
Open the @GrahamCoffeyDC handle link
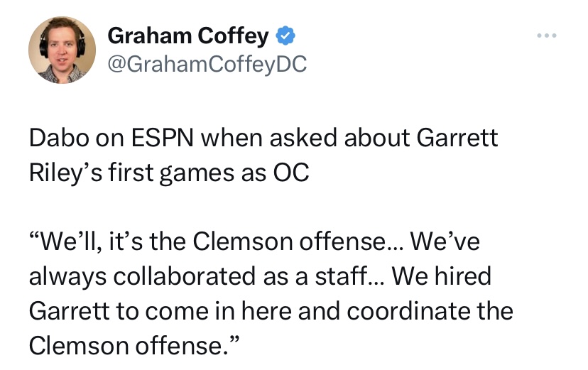[x=207, y=65]
